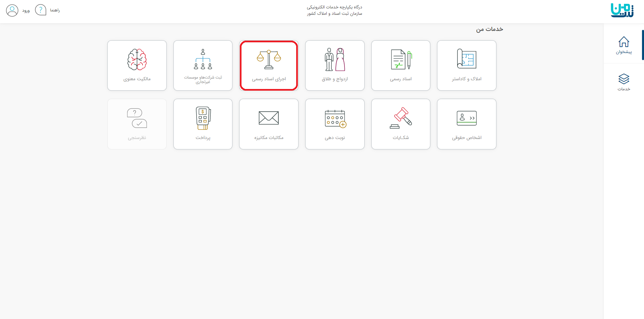644x319 pixels.
Task: Go to پیشخوان home in sidebar
Action: [624, 45]
